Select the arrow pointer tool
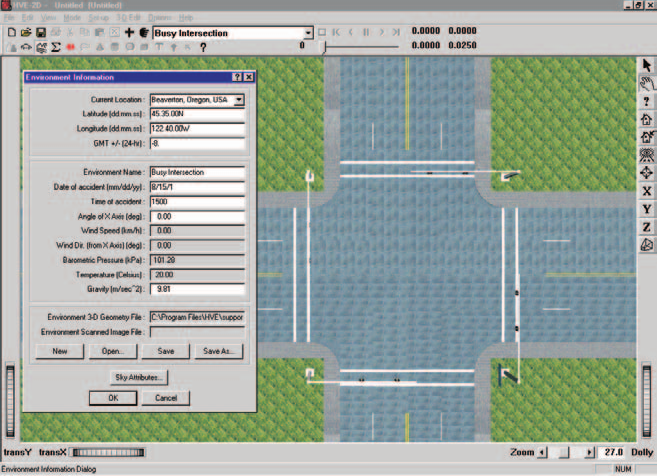The image size is (657, 476). [x=647, y=65]
